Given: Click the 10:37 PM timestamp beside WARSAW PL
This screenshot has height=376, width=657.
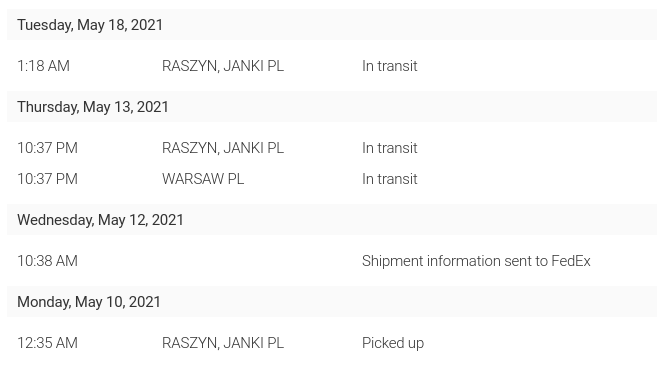Looking at the screenshot, I should [47, 179].
